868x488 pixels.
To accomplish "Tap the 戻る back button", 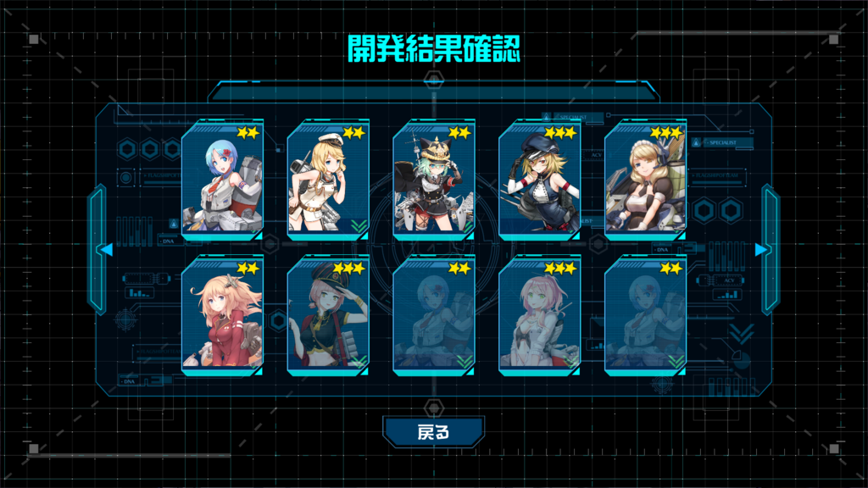I will click(433, 432).
